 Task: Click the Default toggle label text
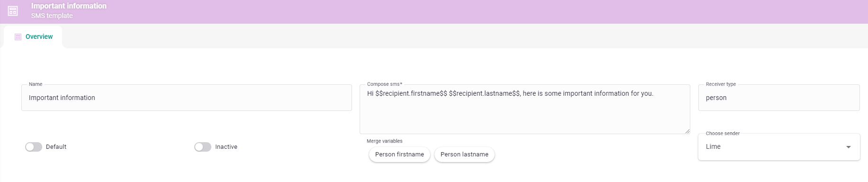click(56, 147)
